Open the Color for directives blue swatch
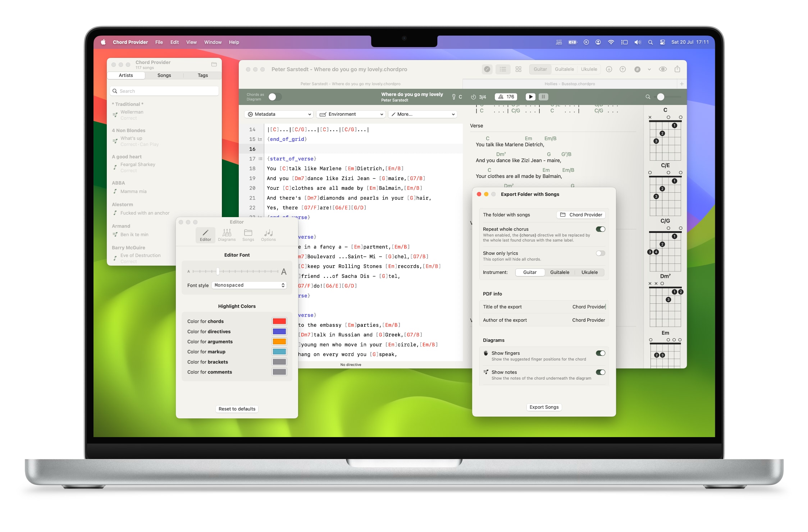The height and width of the screenshot is (532, 808). (279, 331)
